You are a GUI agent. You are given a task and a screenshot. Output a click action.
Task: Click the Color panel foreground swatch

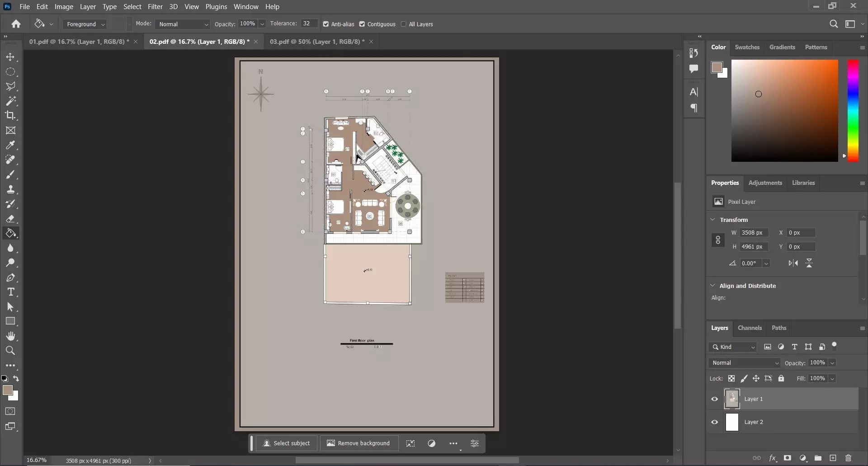pos(717,67)
